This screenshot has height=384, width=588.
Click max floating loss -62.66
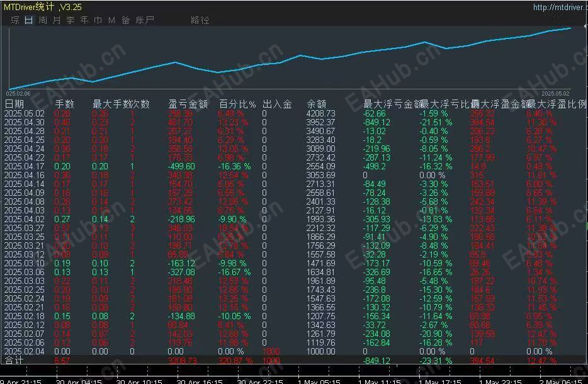tap(374, 113)
